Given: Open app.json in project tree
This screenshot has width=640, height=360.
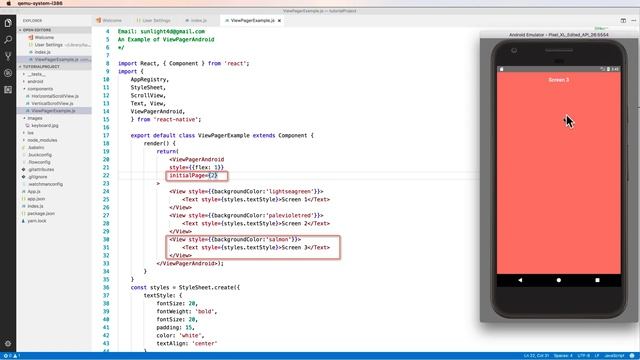Looking at the screenshot, I should click(x=36, y=199).
